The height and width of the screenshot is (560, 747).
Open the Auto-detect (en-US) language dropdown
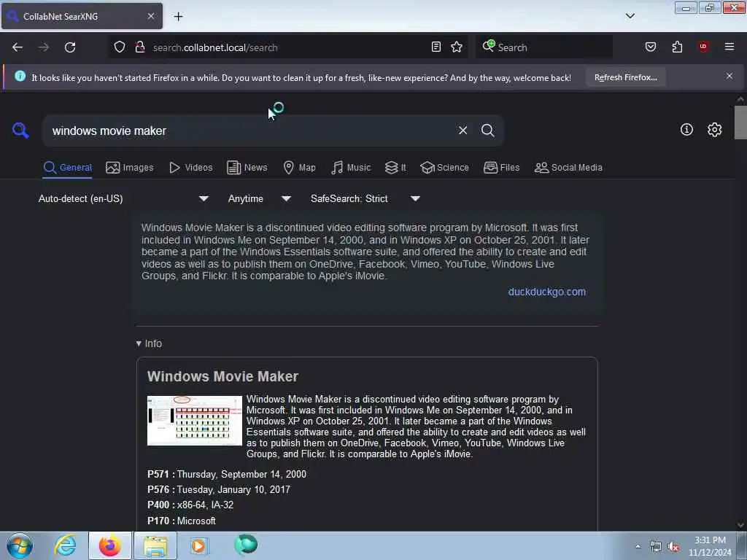click(123, 198)
